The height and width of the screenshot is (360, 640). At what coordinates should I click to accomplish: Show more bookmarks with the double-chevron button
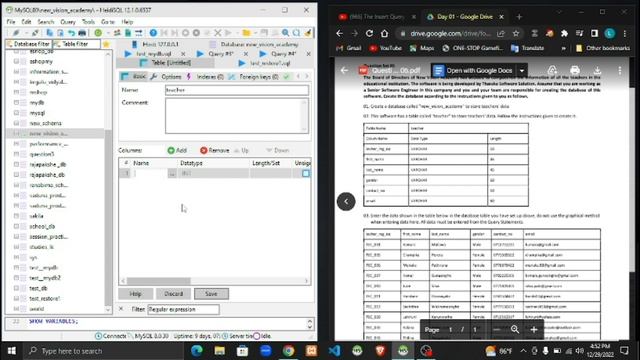(564, 48)
